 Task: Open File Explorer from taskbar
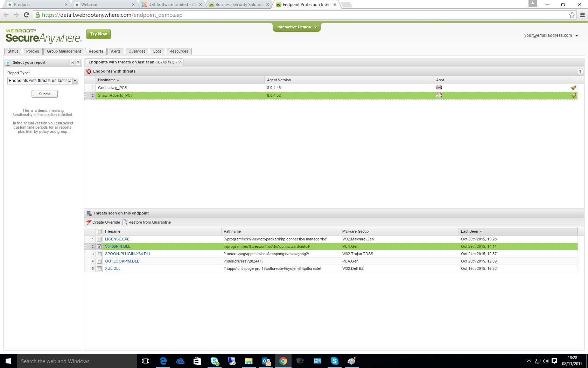[249, 361]
